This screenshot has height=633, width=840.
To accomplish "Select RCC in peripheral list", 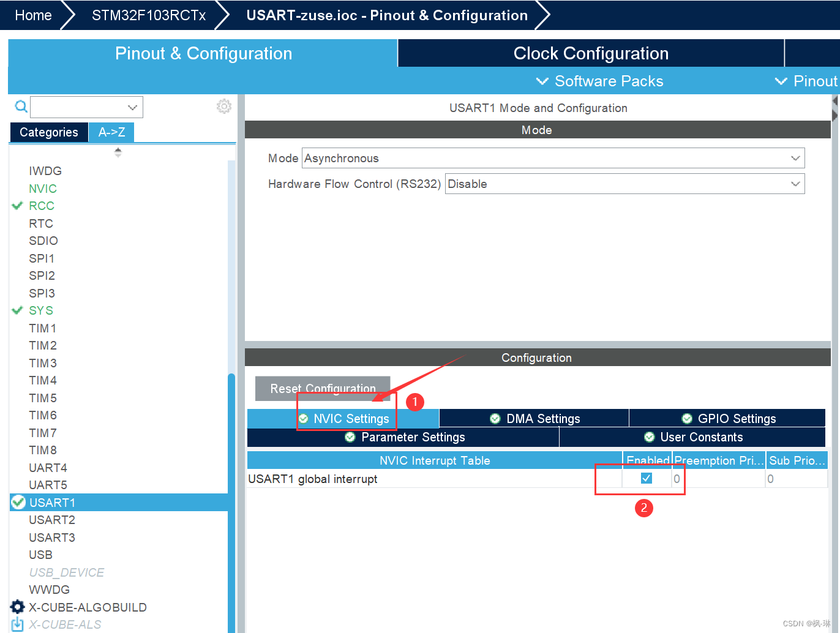I will 42,206.
